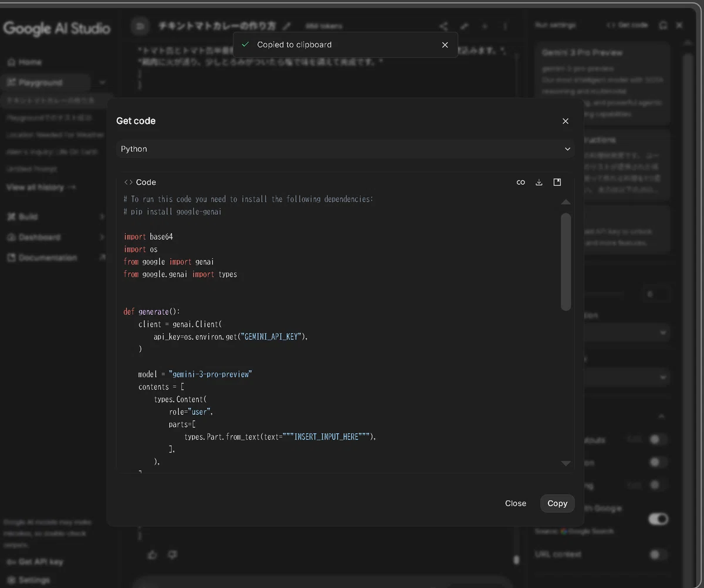704x588 pixels.
Task: Close the Run settings panel
Action: [x=679, y=25]
